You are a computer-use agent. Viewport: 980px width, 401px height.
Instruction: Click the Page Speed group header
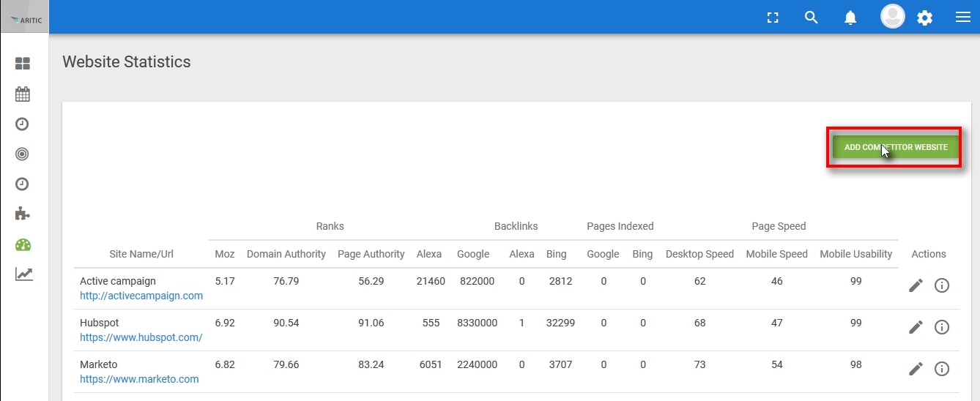[x=779, y=226]
